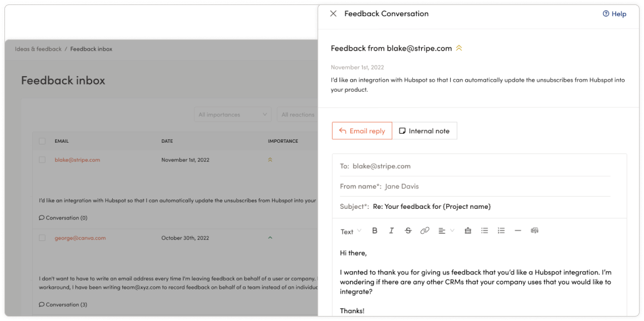Open the Help link
644x321 pixels.
[615, 14]
